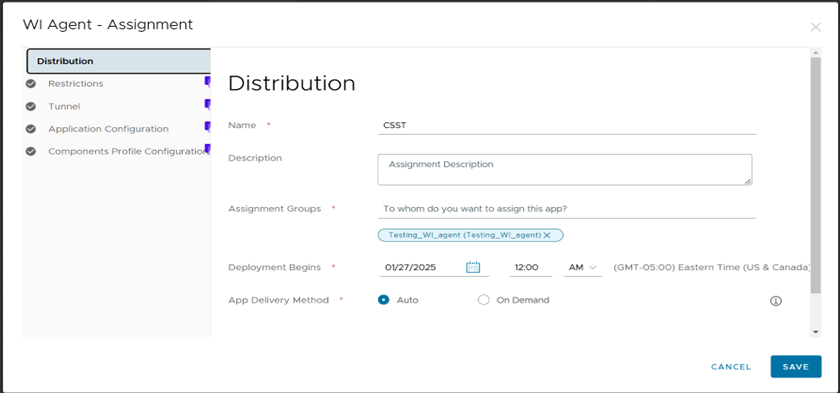The height and width of the screenshot is (393, 840).
Task: Click the checkmark icon beside Restrictions
Action: [31, 84]
